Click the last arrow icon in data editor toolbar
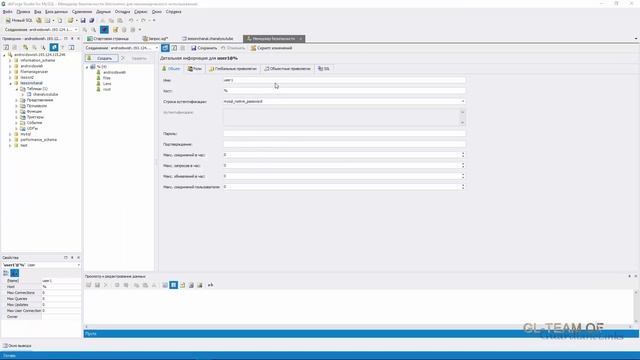Image resolution: width=640 pixels, height=360 pixels. [210, 285]
